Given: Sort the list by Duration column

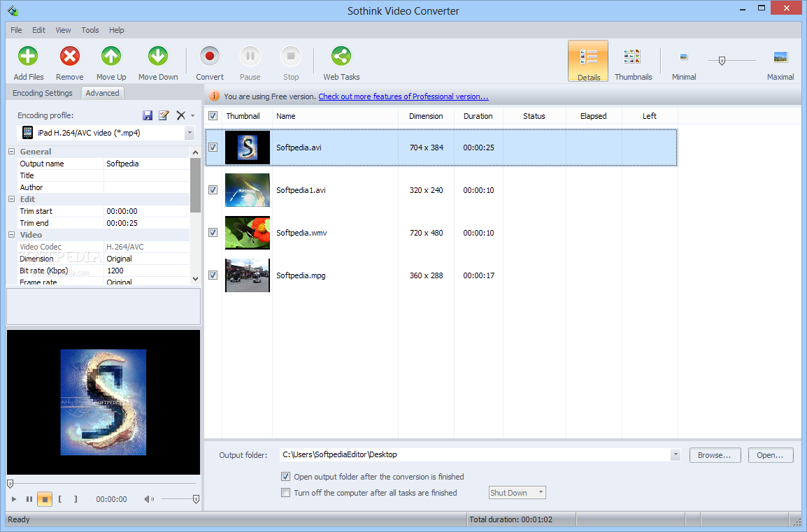Looking at the screenshot, I should (478, 116).
